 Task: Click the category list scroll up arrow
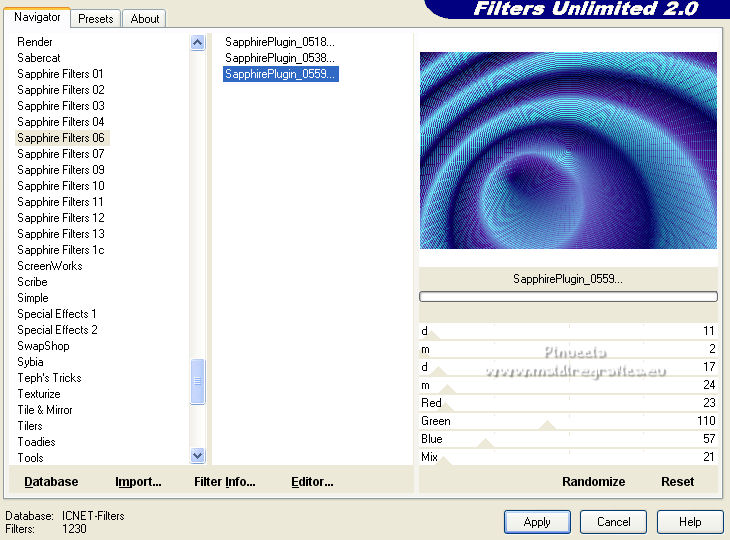[x=198, y=43]
